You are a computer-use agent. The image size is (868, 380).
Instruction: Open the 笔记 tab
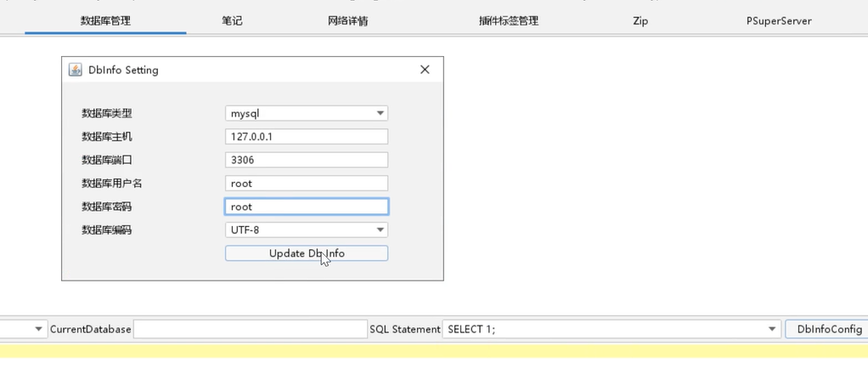[232, 20]
